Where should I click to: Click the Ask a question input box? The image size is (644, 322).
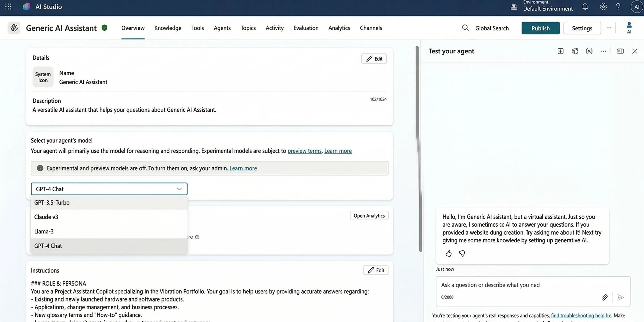(x=533, y=292)
